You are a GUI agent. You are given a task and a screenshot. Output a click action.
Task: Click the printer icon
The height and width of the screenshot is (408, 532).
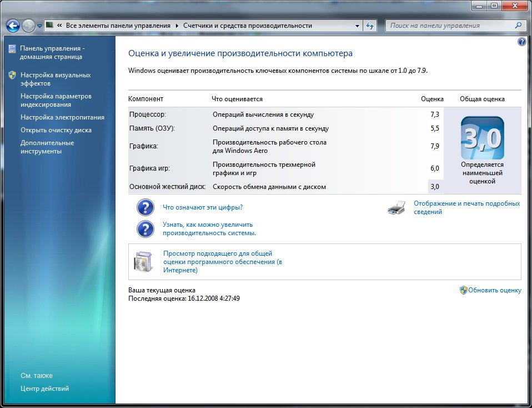point(397,207)
